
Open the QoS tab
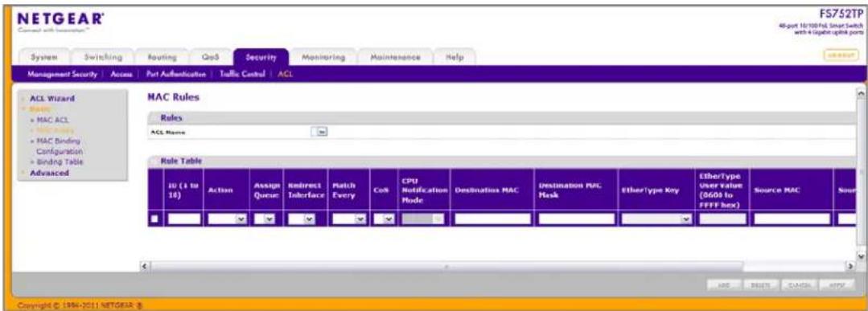[x=210, y=58]
